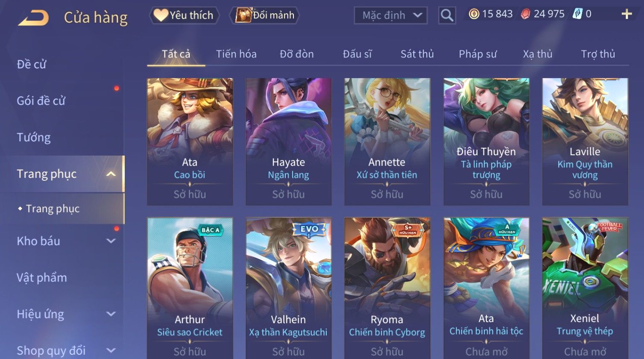
Task: Open the Mặc định sort dropdown
Action: click(x=391, y=15)
